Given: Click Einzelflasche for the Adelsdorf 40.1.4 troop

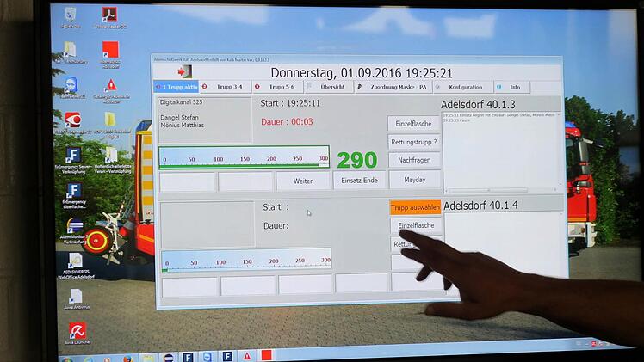Looking at the screenshot, I should click(x=416, y=225).
